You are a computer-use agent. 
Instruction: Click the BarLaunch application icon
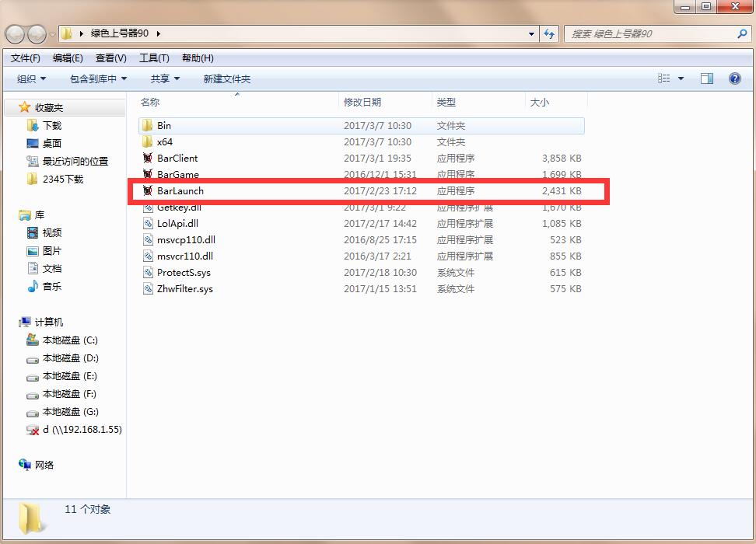click(148, 190)
